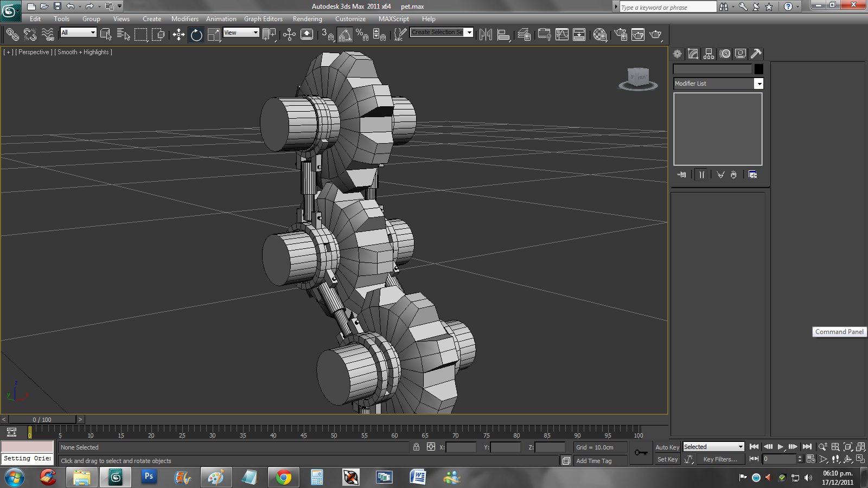Viewport: 868px width, 488px height.
Task: Click the keyword search field
Action: 668,7
